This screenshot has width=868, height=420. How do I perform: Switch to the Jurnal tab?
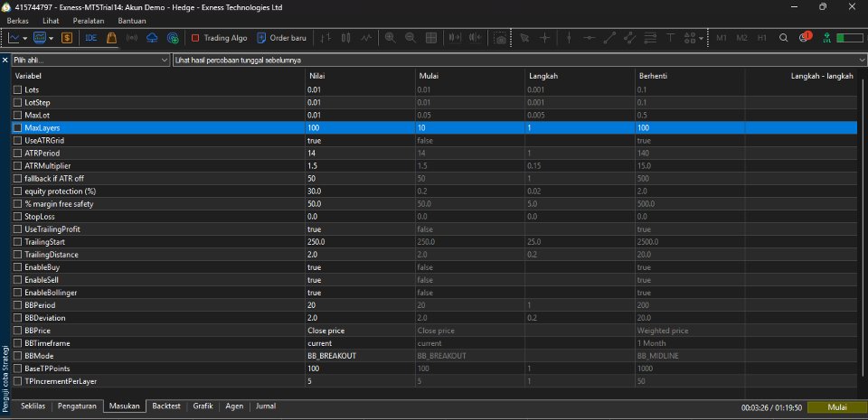tap(266, 406)
